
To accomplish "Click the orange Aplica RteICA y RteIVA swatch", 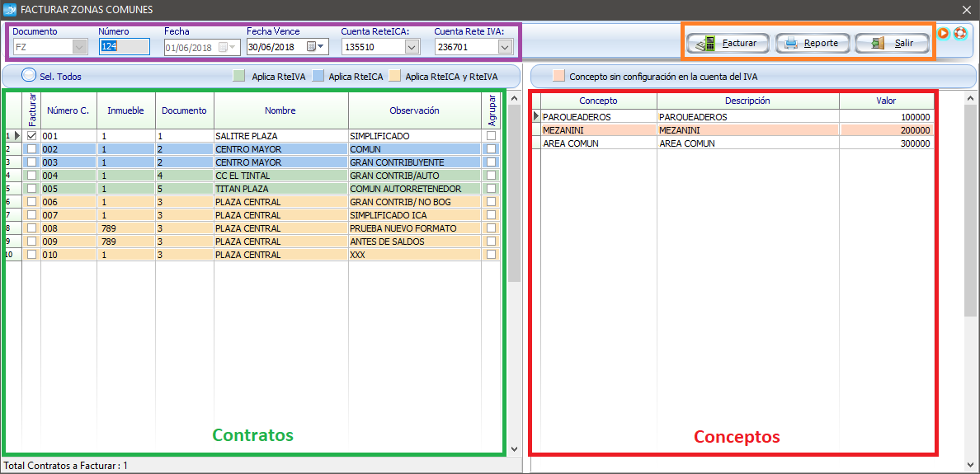I will pyautogui.click(x=394, y=76).
